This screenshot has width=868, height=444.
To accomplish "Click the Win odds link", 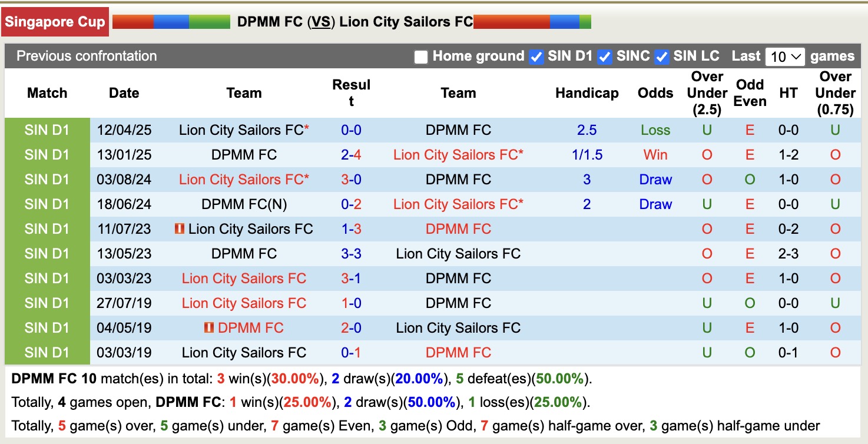I will (x=655, y=155).
